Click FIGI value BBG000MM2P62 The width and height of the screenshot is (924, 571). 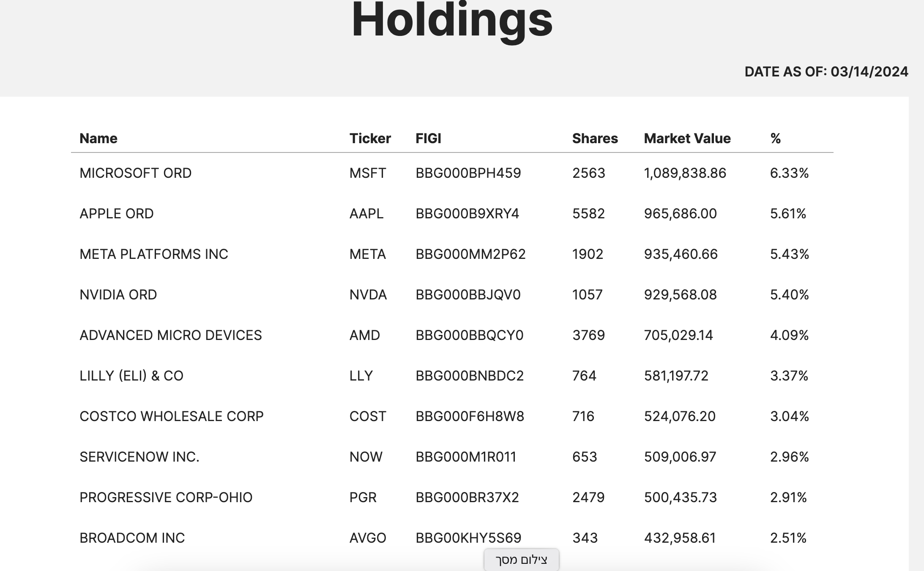471,254
